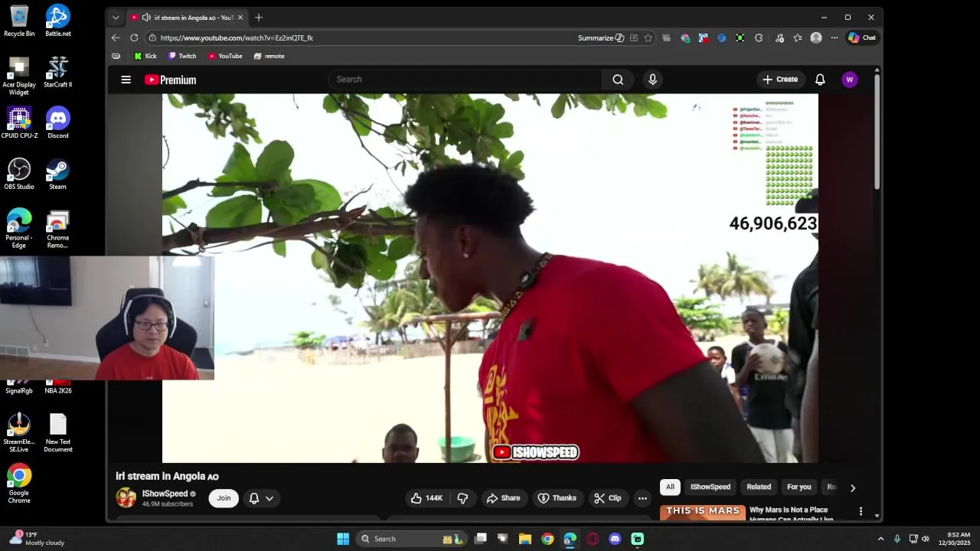Open the Steam desktop shortcut
This screenshot has width=980, height=551.
[x=58, y=174]
